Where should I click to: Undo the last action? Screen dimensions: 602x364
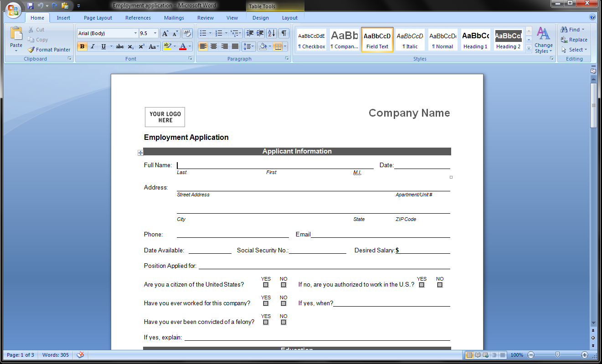click(x=40, y=5)
